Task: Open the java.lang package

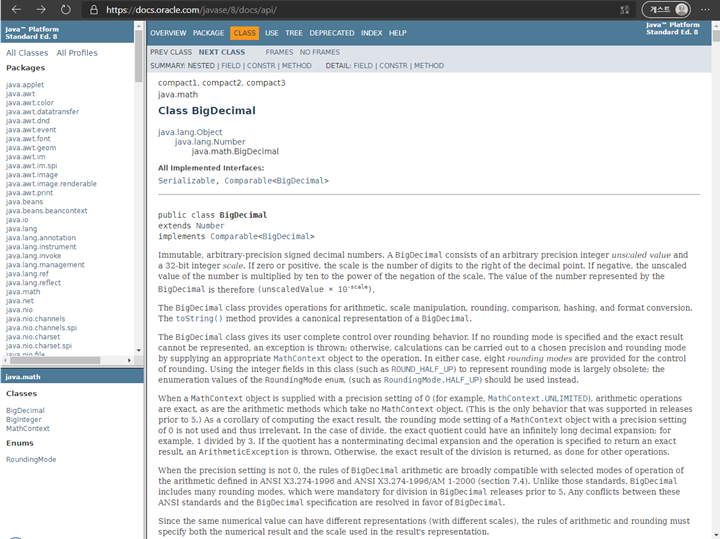Action: click(x=22, y=229)
